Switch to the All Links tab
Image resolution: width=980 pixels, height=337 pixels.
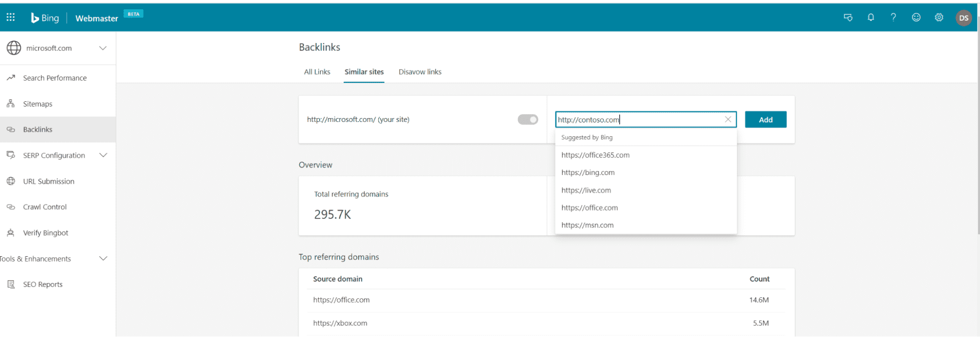point(317,72)
